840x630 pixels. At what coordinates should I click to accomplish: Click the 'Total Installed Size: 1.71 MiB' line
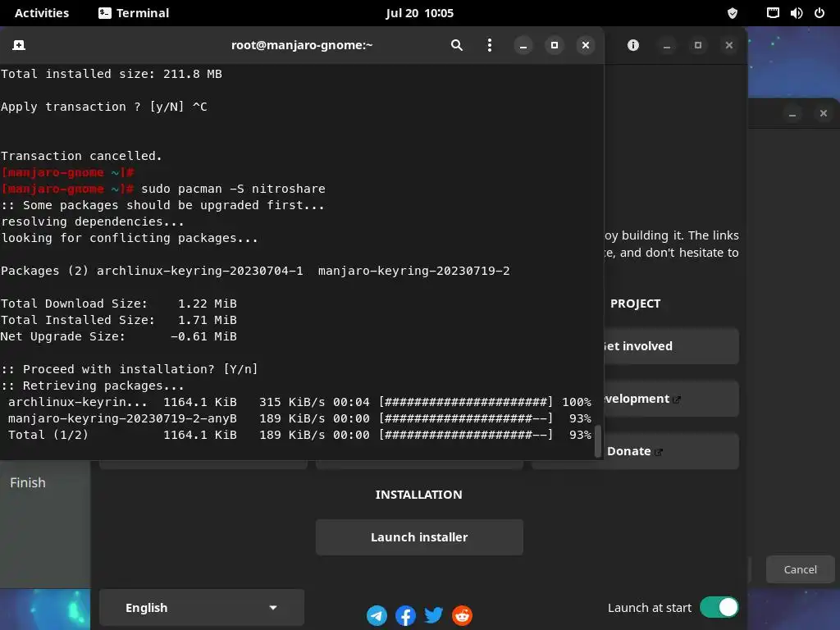pyautogui.click(x=118, y=320)
